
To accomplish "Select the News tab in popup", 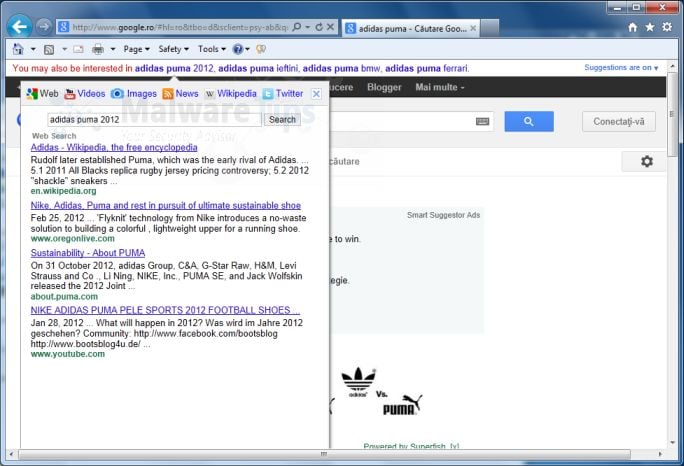I will point(180,94).
